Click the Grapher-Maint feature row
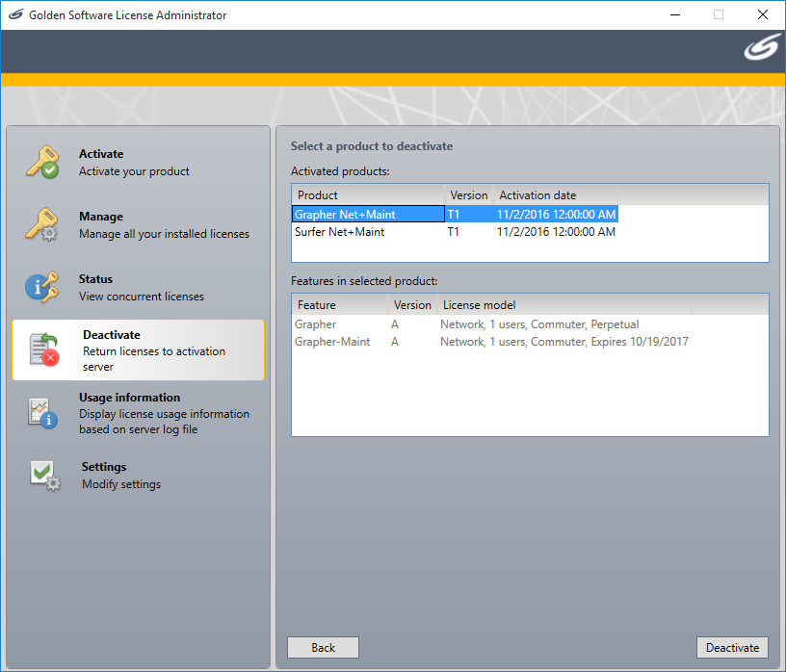The image size is (786, 672). click(x=332, y=342)
